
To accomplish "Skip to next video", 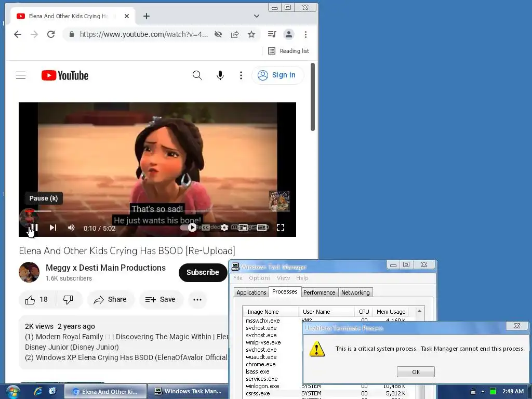I will point(53,228).
